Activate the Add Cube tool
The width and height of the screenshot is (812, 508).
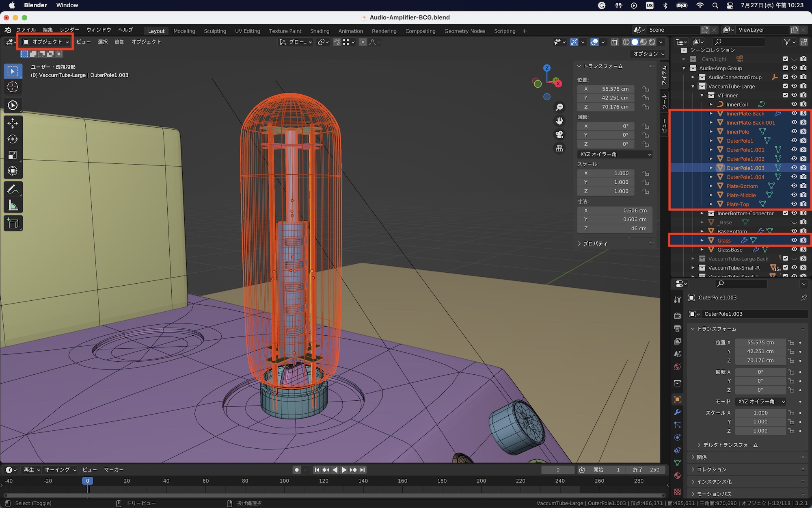point(13,224)
